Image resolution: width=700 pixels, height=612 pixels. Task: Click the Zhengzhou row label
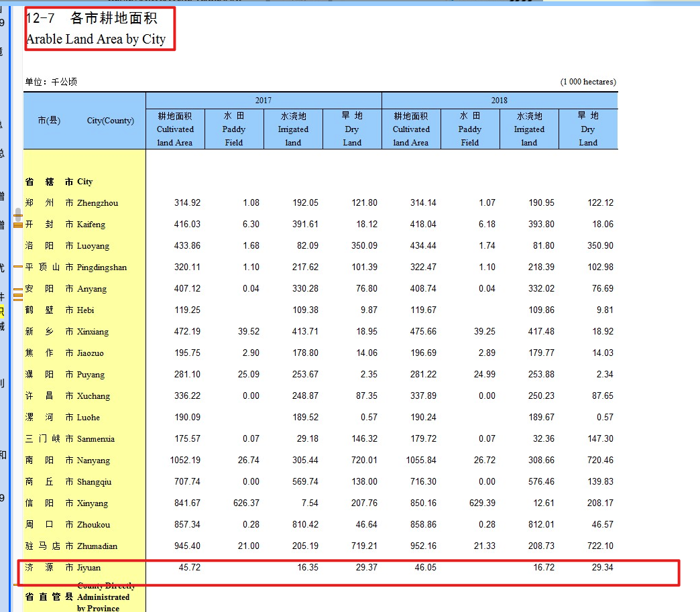point(97,203)
